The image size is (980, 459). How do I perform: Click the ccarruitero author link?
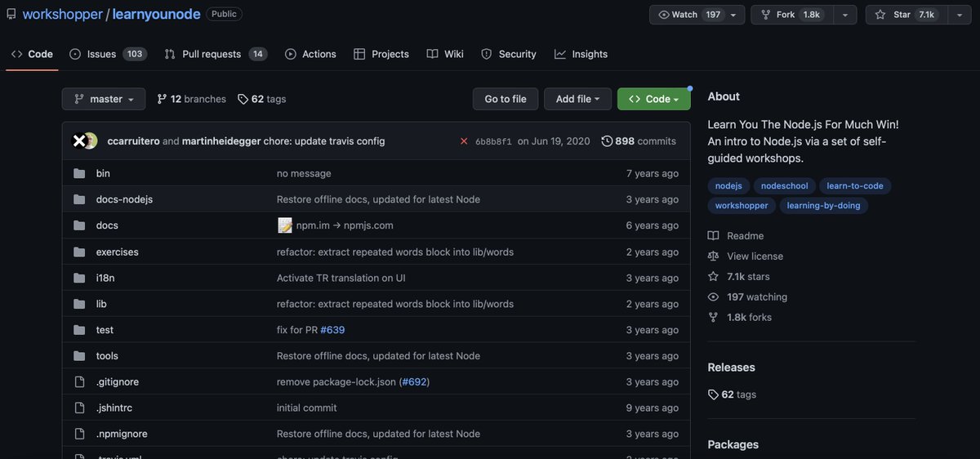pyautogui.click(x=133, y=141)
